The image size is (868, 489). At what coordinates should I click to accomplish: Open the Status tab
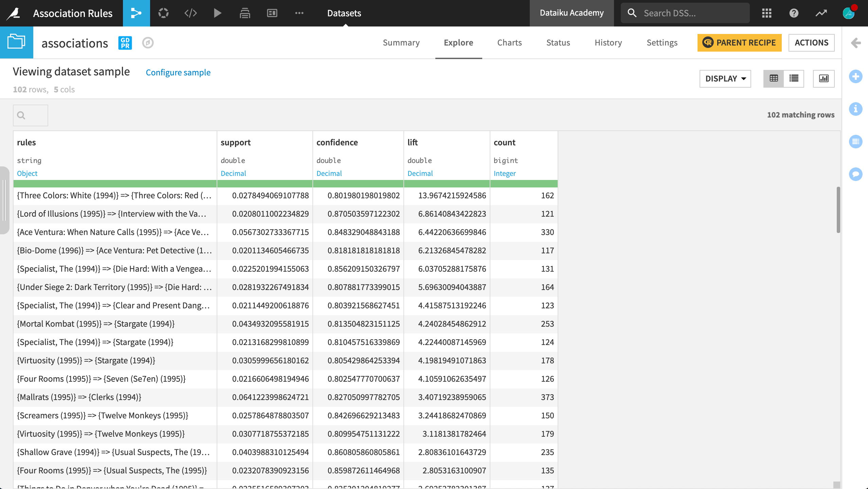(558, 42)
